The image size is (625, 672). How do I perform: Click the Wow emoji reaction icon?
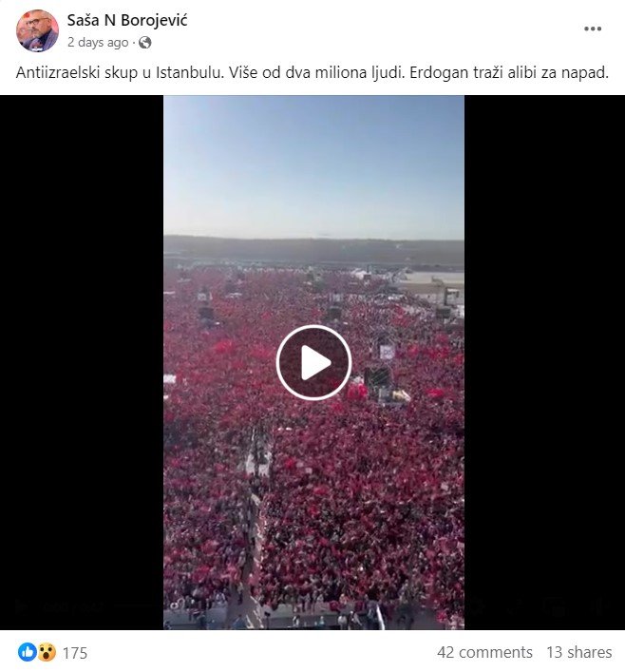[47, 652]
